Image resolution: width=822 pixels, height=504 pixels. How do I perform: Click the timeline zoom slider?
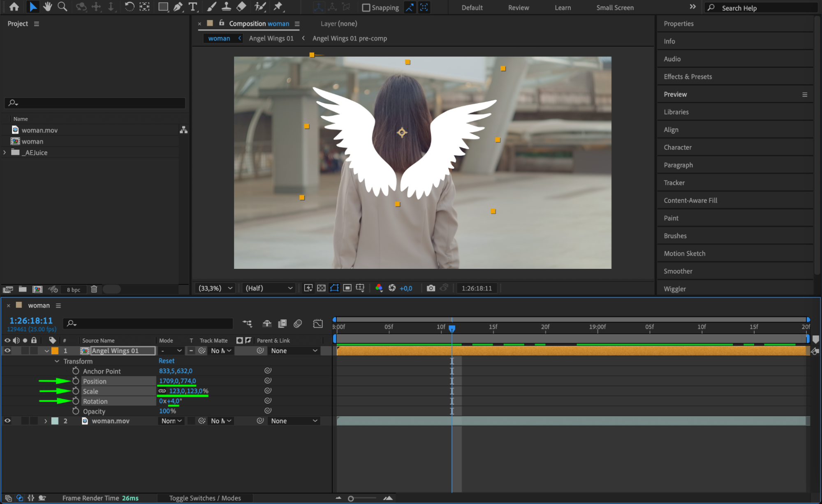(x=351, y=498)
